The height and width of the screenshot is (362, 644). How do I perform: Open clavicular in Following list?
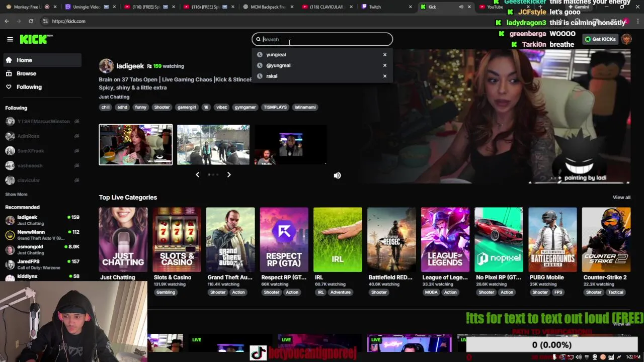coord(42,180)
